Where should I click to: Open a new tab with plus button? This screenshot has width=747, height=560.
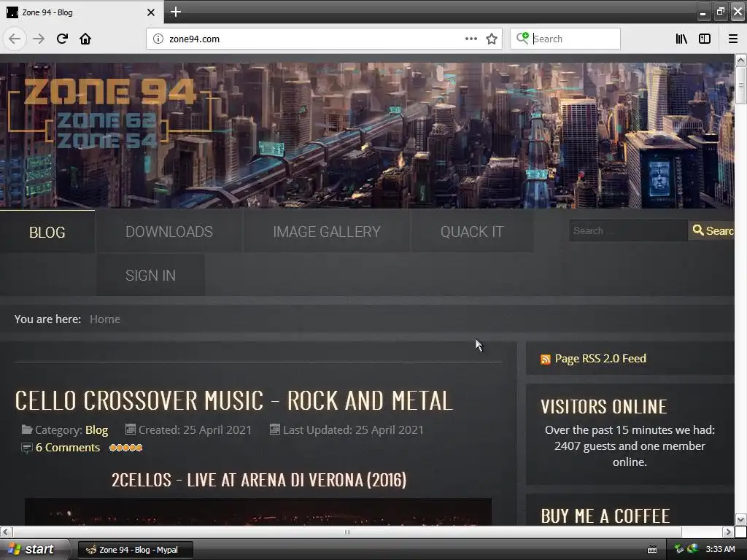pos(175,12)
